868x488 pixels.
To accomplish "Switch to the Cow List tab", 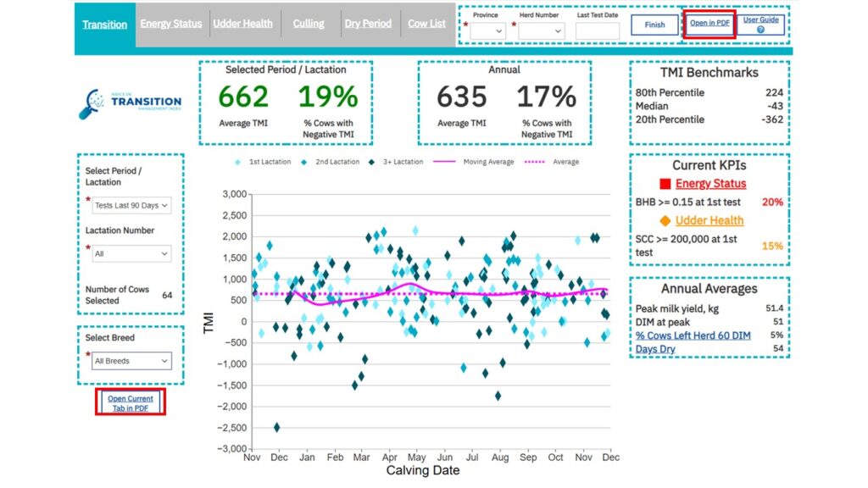I will (x=427, y=24).
